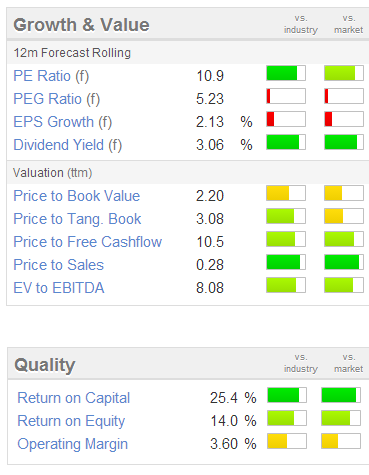Open the Price to Free Cashflow link
The width and height of the screenshot is (369, 475).
click(x=88, y=242)
